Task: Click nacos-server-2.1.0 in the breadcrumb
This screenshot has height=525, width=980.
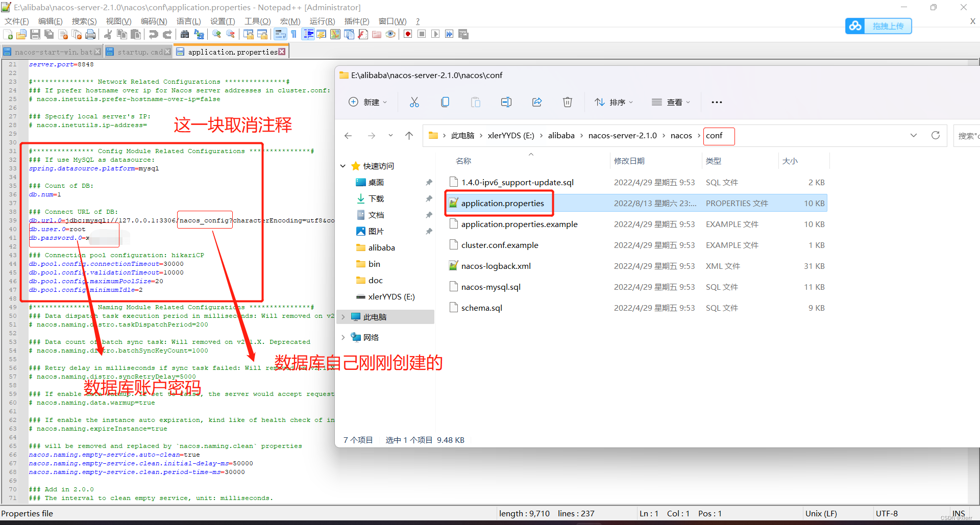Action: click(x=622, y=136)
